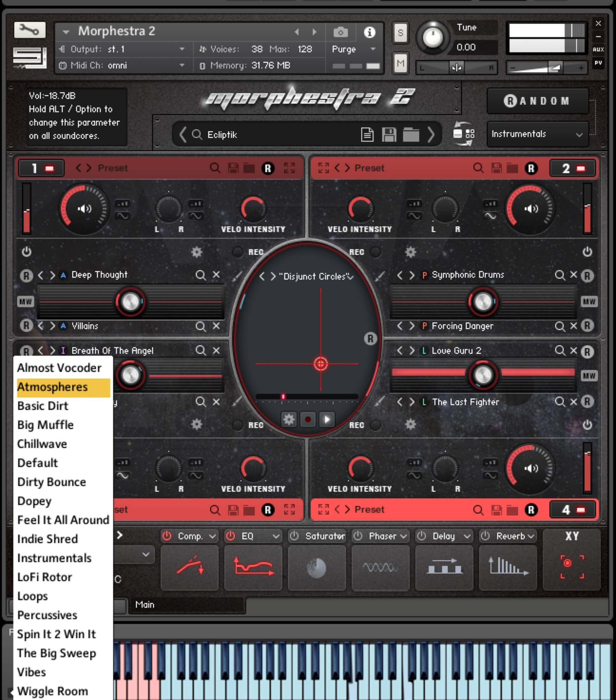Expand the Morphestra 2 instrument name dropdown
The image size is (616, 700).
click(x=66, y=32)
